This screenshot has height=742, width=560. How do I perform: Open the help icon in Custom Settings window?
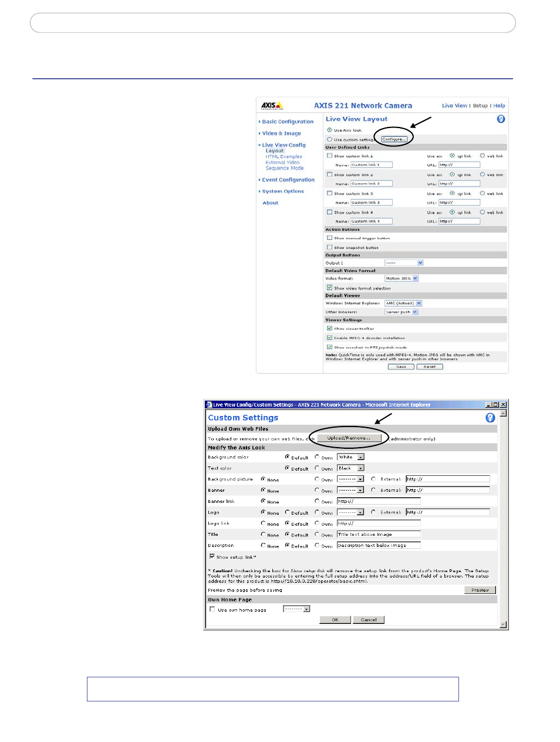(490, 418)
